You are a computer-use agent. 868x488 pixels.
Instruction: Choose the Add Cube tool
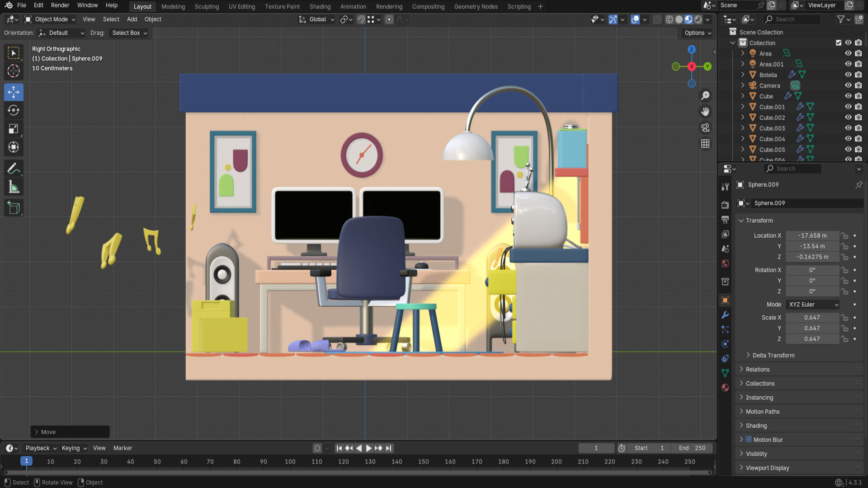pyautogui.click(x=14, y=208)
